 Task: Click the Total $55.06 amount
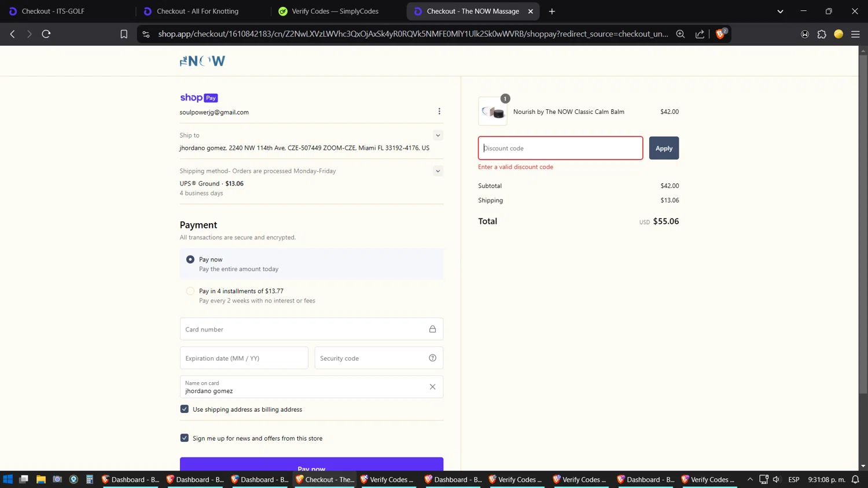click(x=666, y=221)
